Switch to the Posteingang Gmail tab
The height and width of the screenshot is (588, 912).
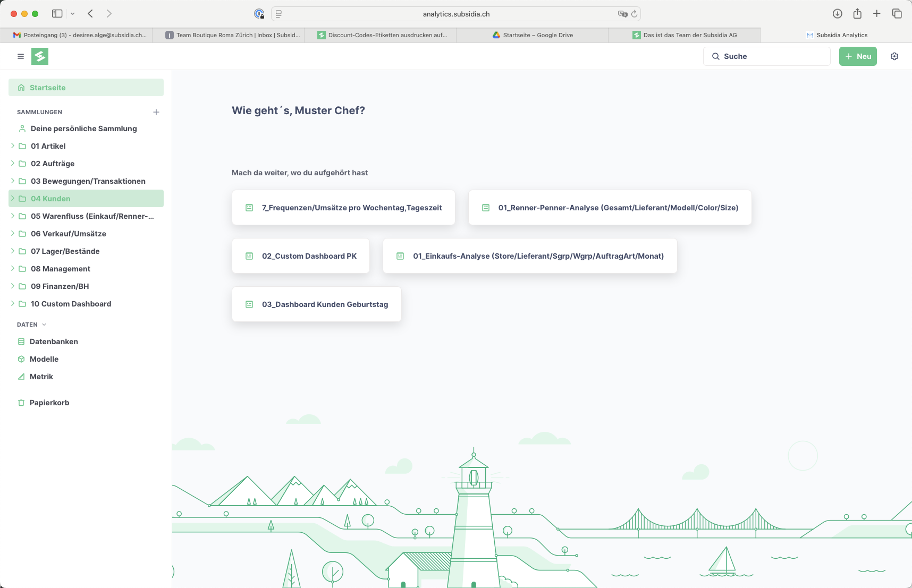tap(80, 35)
